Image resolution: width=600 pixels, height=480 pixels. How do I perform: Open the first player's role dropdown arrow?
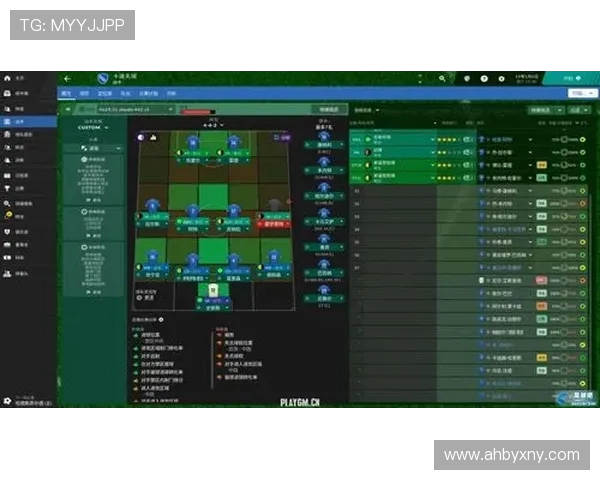pos(433,138)
